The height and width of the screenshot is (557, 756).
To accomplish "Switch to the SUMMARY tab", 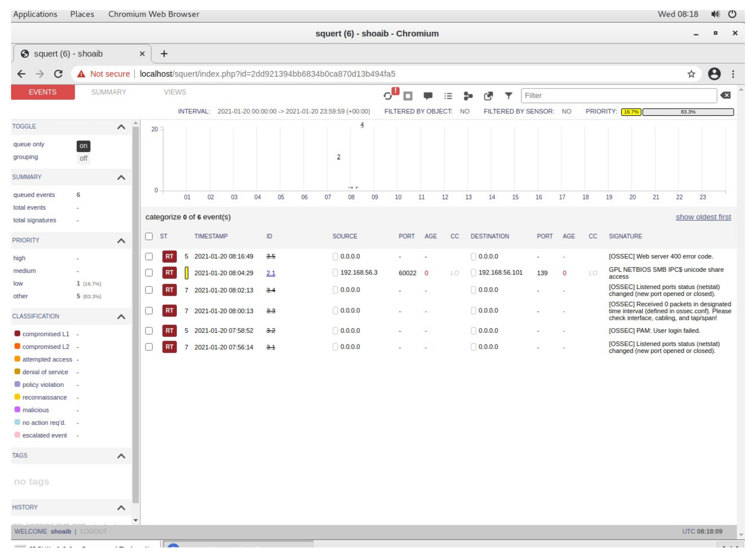I will (x=108, y=92).
